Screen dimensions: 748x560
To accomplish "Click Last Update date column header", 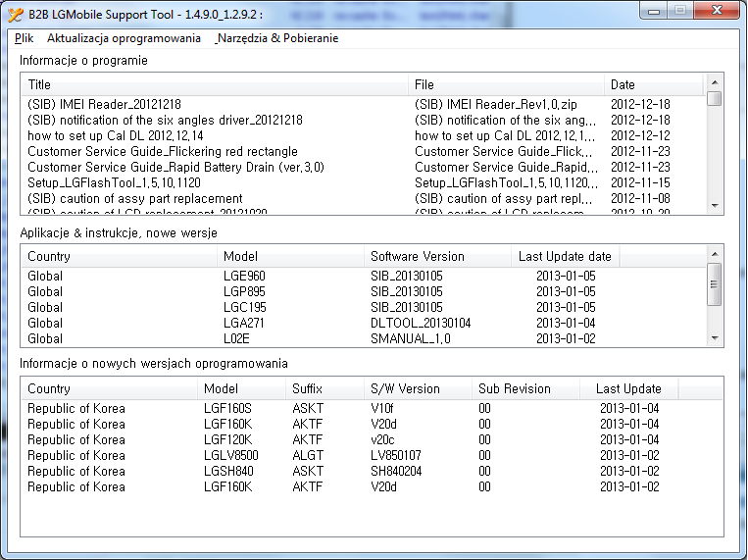I will pyautogui.click(x=565, y=256).
